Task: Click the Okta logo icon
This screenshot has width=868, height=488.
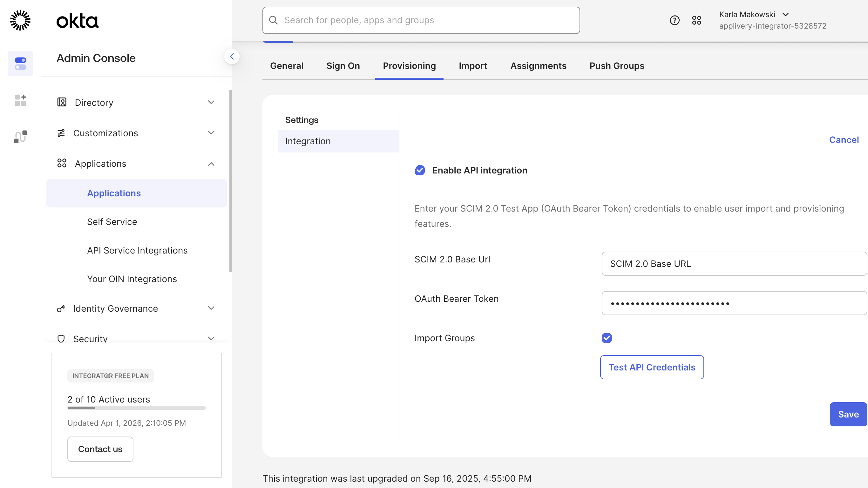Action: coord(20,20)
